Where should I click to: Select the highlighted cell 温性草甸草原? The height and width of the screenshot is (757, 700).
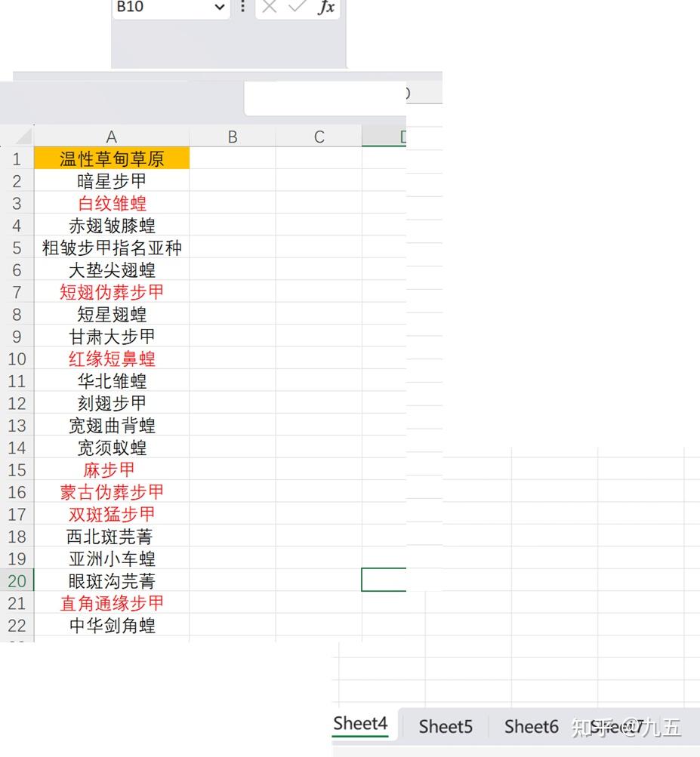pyautogui.click(x=111, y=158)
